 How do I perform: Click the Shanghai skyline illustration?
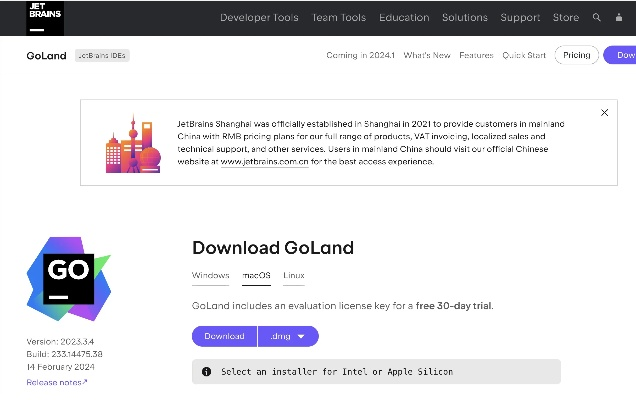point(132,142)
